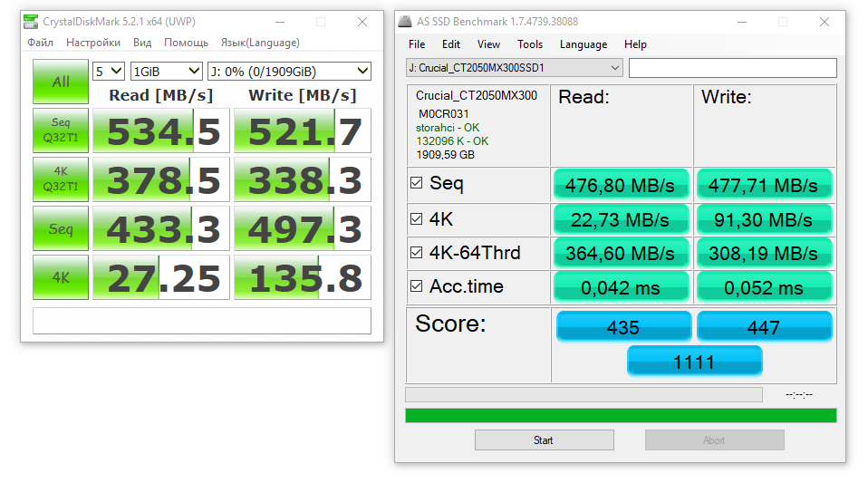Image resolution: width=868 pixels, height=483 pixels.
Task: Click the AS SSD 4K write 91,30 MB/s
Action: (764, 219)
